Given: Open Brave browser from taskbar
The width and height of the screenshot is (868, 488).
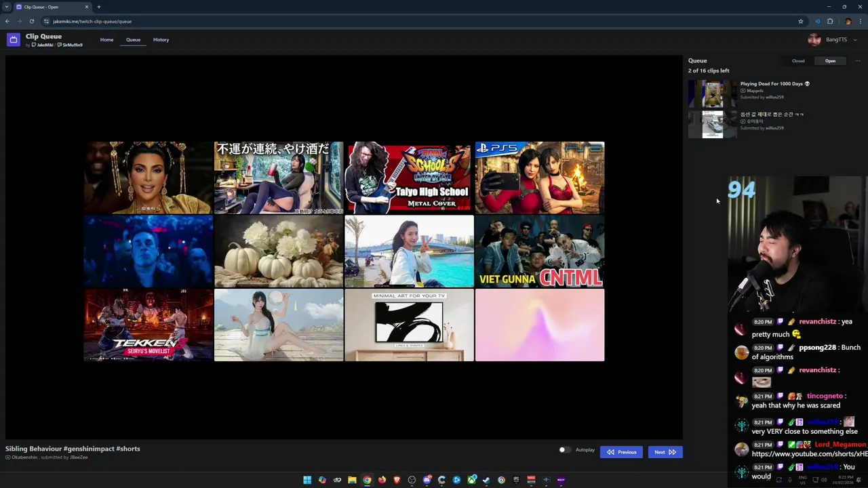Looking at the screenshot, I should [397, 480].
